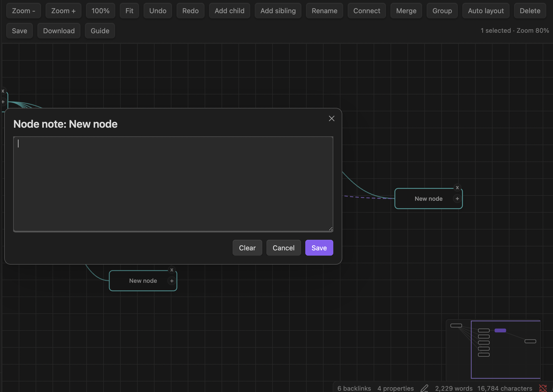Click the root node in the minimap
This screenshot has width=553, height=392.
tap(456, 325)
